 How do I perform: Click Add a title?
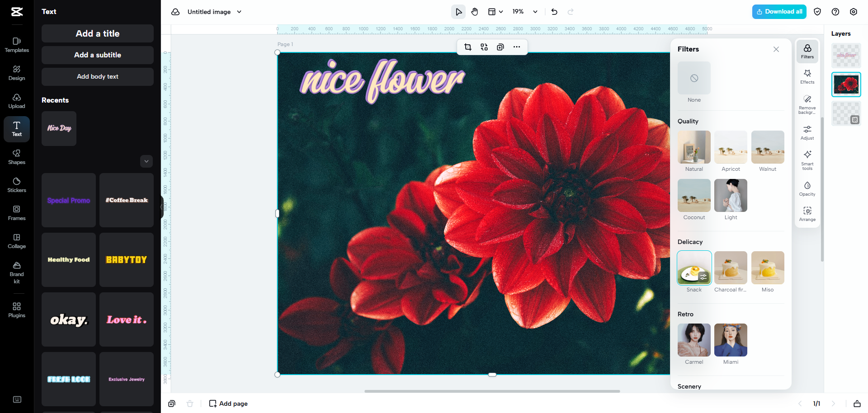point(97,33)
